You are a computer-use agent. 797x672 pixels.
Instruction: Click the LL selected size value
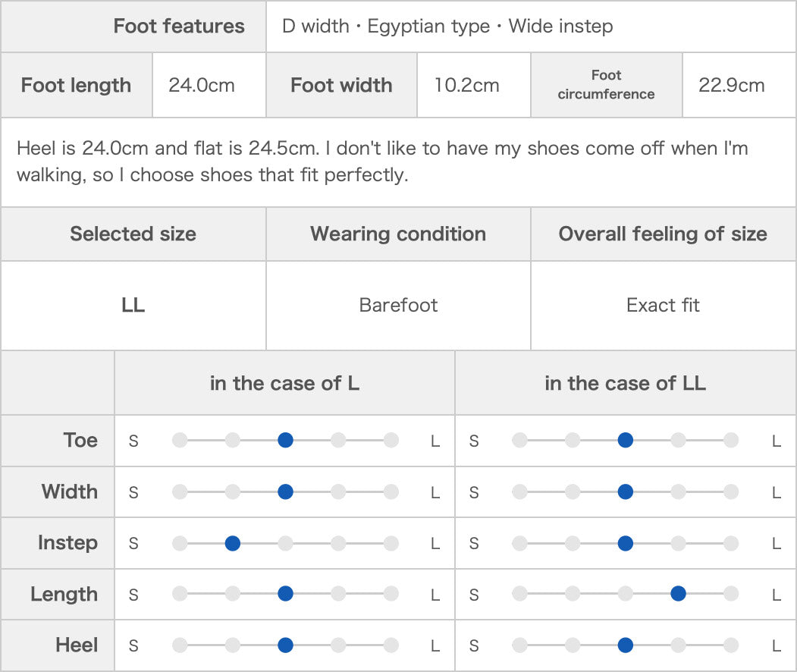[133, 306]
